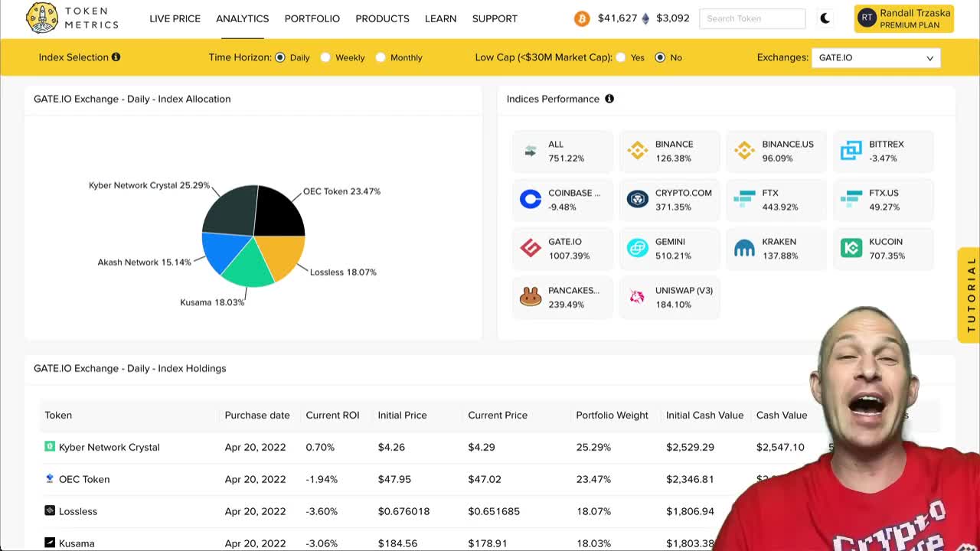Click Akash Network 15.14% chart label
The height and width of the screenshot is (551, 980).
pos(144,262)
